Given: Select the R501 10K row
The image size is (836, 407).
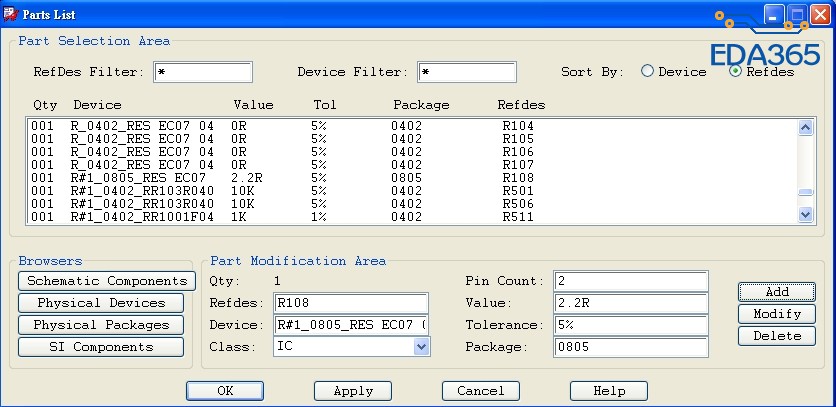Looking at the screenshot, I should click(412, 191).
